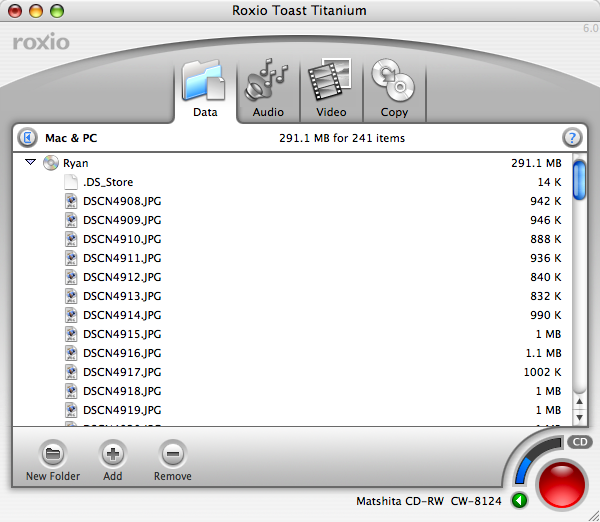Click the 291.1 MB for 241 items summary
Image resolution: width=600 pixels, height=522 pixels.
[x=342, y=138]
